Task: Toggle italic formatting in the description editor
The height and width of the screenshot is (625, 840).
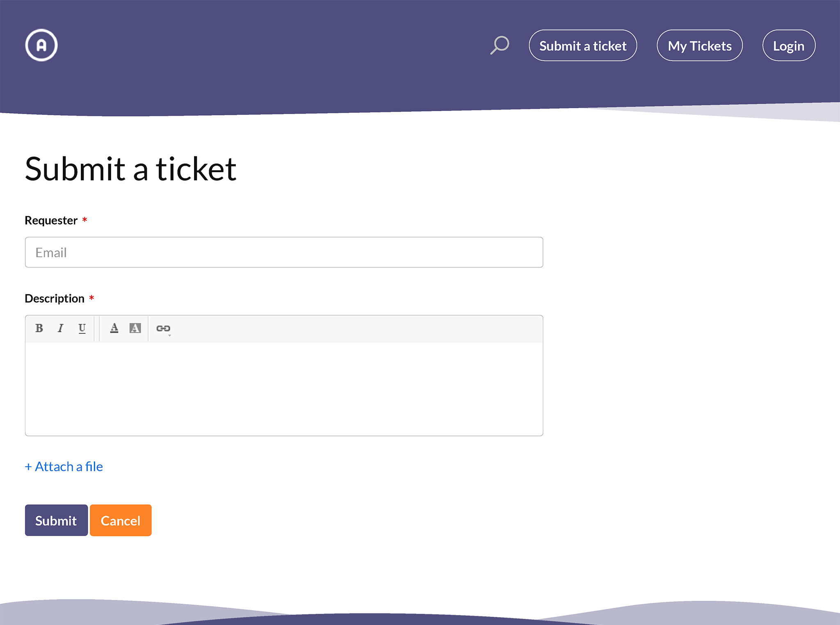Action: coord(61,328)
